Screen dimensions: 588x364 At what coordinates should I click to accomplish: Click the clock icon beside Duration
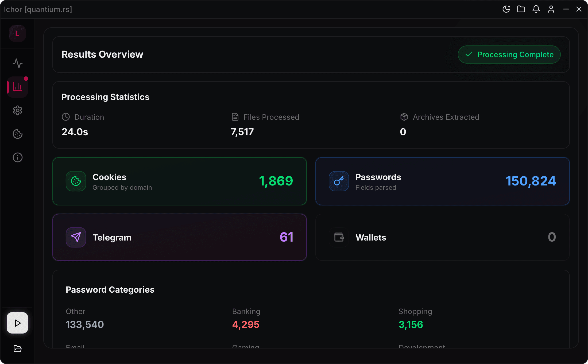point(66,117)
